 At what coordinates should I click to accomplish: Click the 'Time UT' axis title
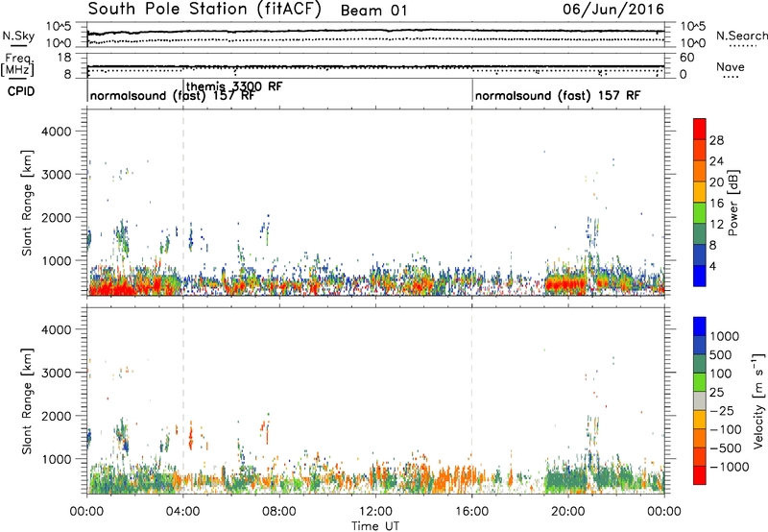click(x=375, y=526)
